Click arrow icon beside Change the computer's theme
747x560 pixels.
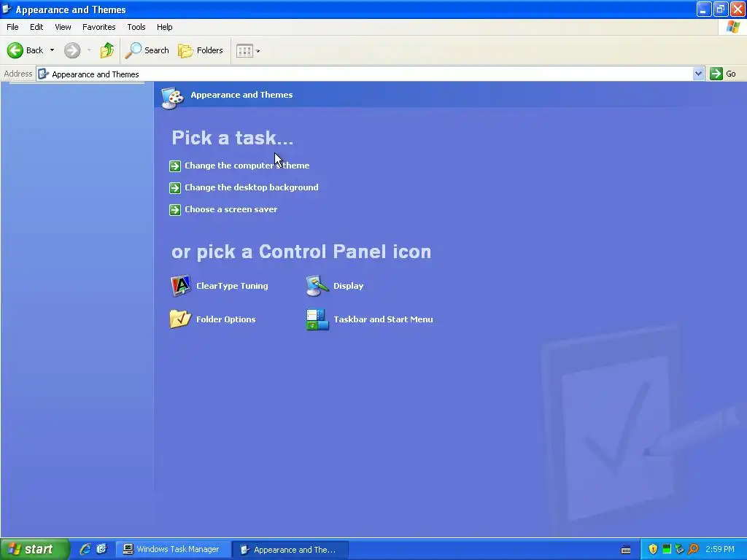[175, 166]
